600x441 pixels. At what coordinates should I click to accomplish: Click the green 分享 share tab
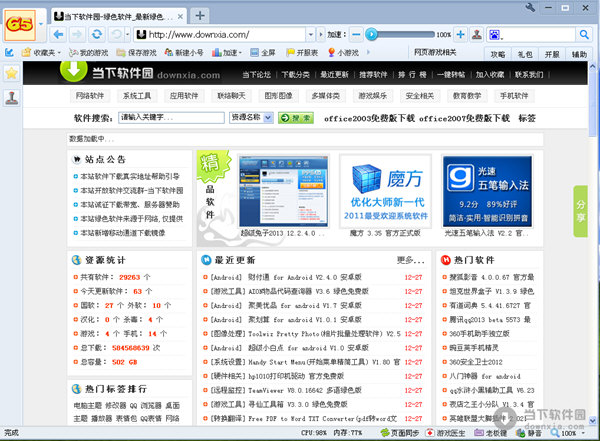580,211
